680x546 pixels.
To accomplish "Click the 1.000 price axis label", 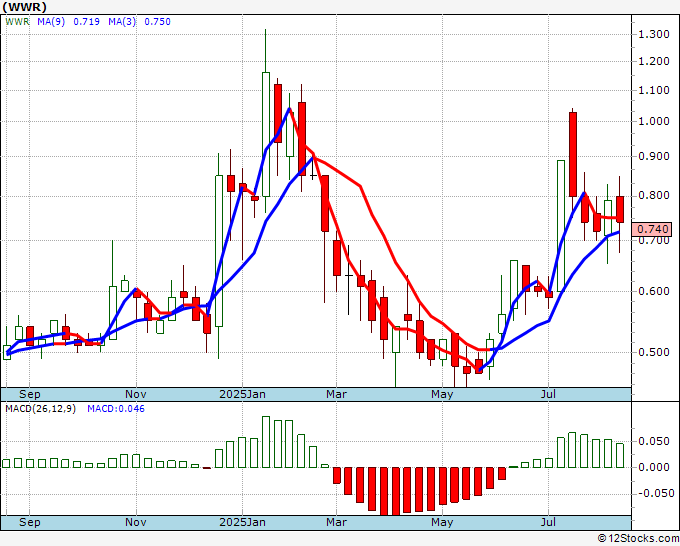I will pyautogui.click(x=654, y=121).
